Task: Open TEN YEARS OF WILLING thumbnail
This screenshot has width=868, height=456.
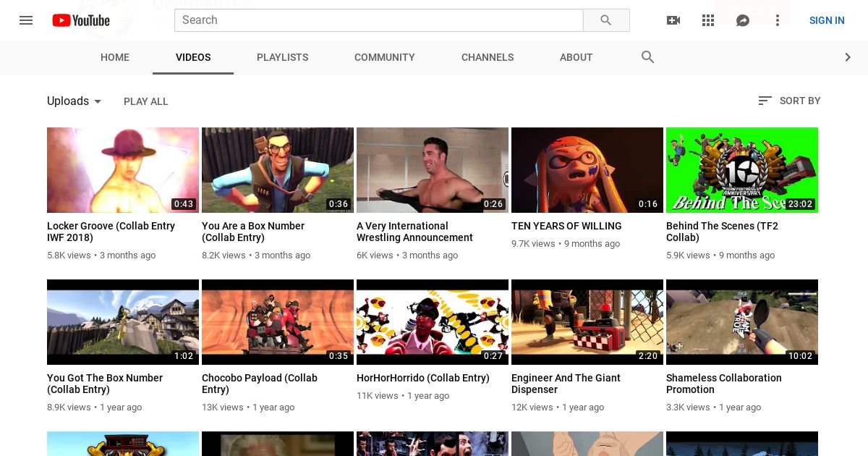Action: 587,170
